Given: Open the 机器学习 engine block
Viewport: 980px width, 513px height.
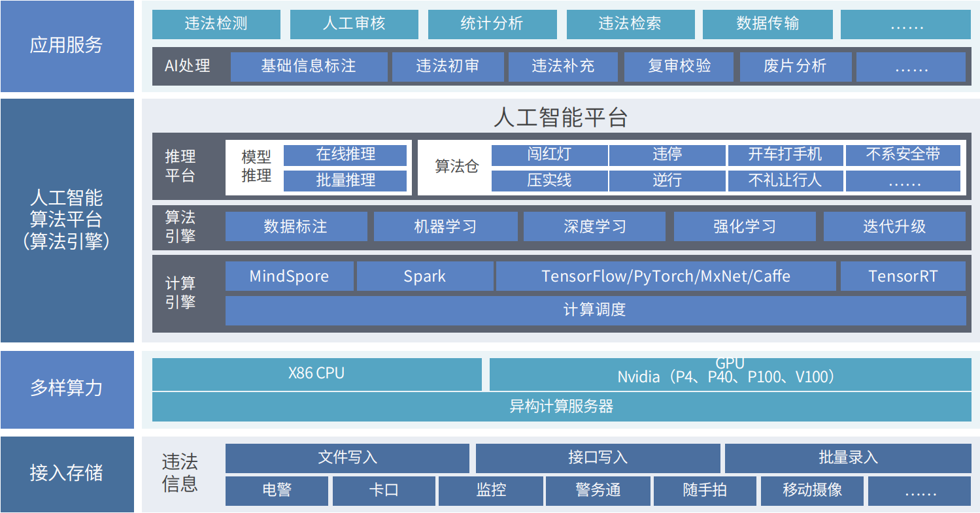Looking at the screenshot, I should pyautogui.click(x=445, y=226).
